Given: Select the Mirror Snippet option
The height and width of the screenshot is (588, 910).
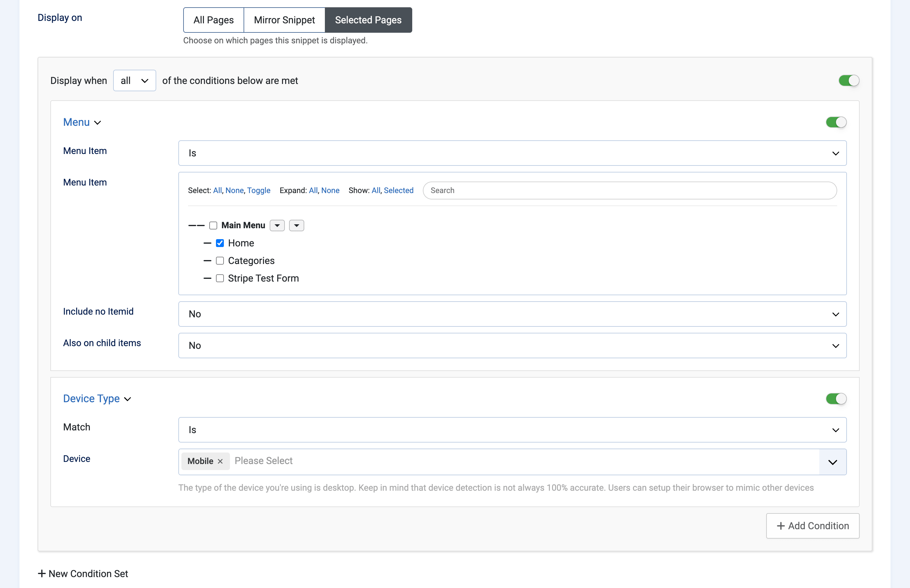Looking at the screenshot, I should [285, 20].
